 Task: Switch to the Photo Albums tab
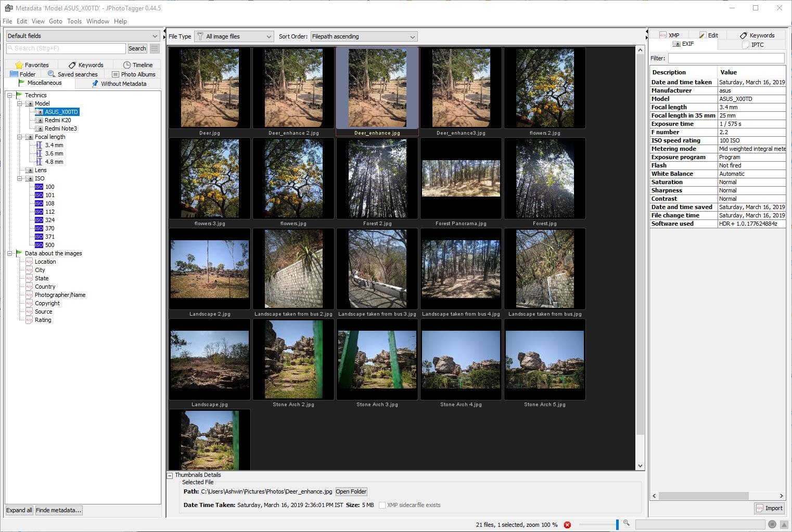[134, 74]
